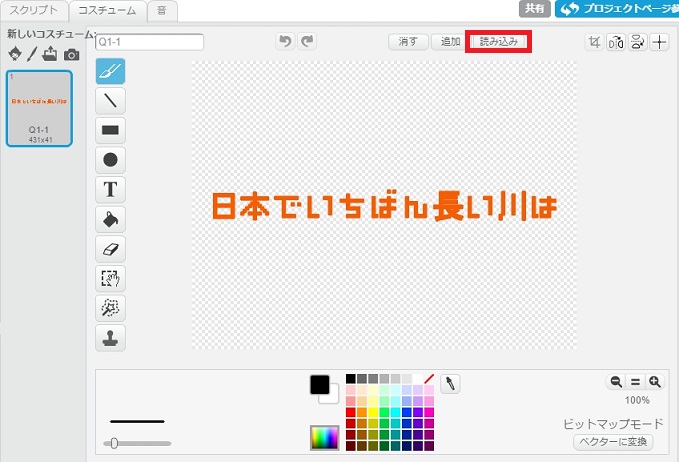Switch to the コスチューム tab
Screen dimensions: 679x462
(107, 10)
